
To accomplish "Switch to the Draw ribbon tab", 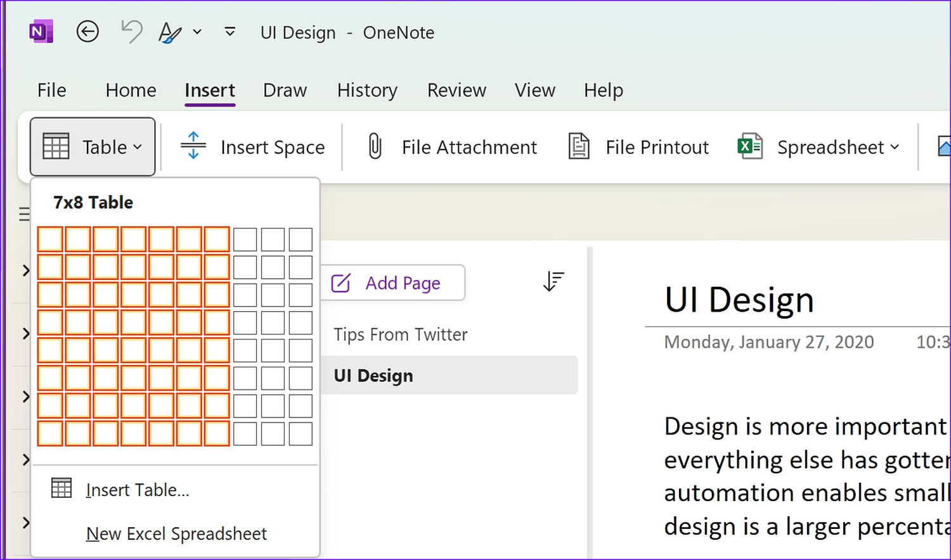I will tap(285, 90).
